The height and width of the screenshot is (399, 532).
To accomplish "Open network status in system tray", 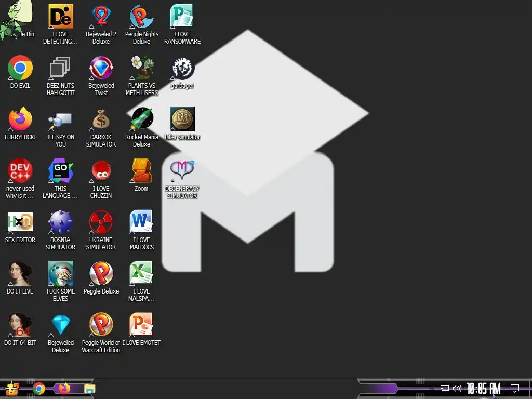I will click(x=445, y=389).
